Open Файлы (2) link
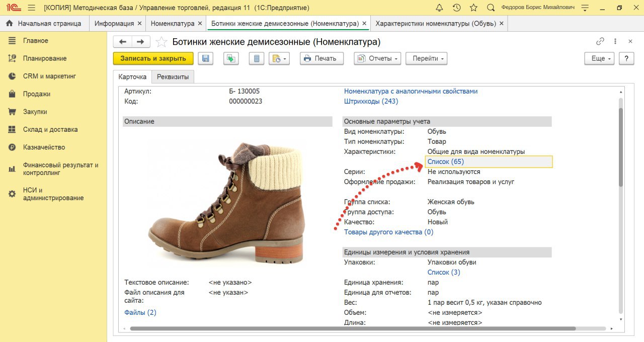This screenshot has width=644, height=342. pos(140,312)
